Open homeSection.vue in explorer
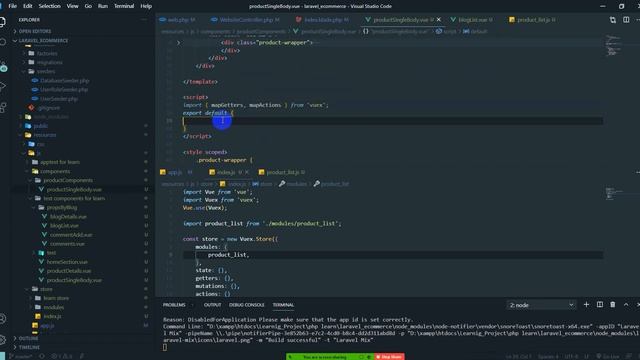 tap(67, 262)
